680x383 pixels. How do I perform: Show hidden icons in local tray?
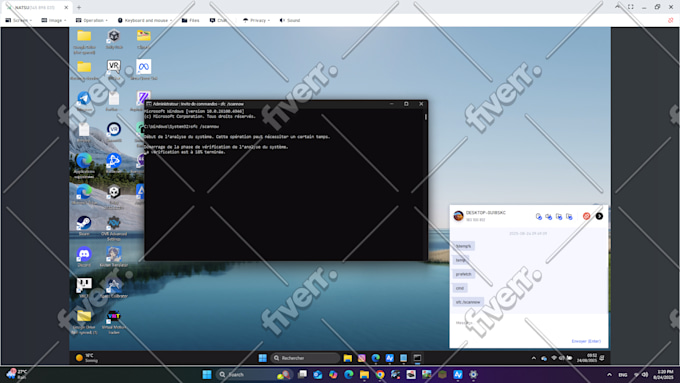(x=609, y=375)
